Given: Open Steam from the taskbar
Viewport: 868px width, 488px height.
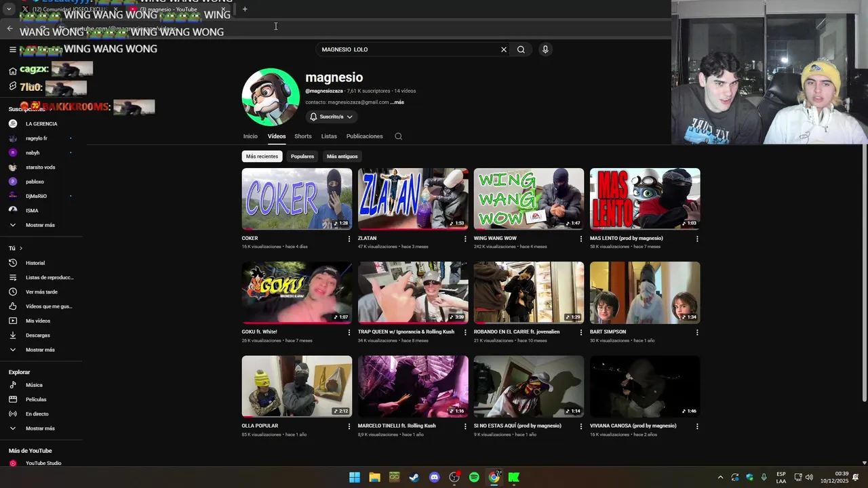Looking at the screenshot, I should coord(414,477).
